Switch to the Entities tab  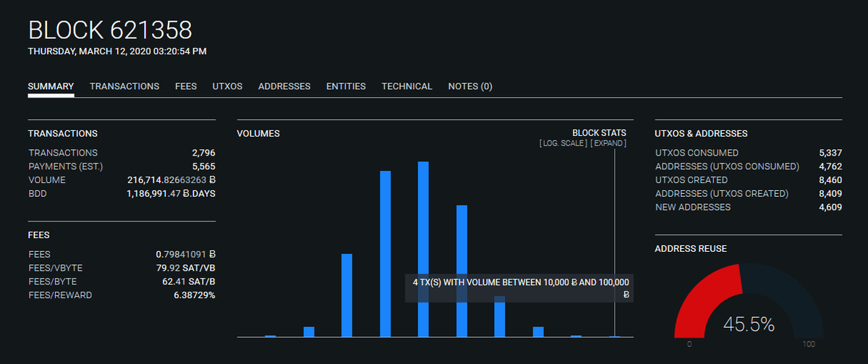tap(346, 86)
